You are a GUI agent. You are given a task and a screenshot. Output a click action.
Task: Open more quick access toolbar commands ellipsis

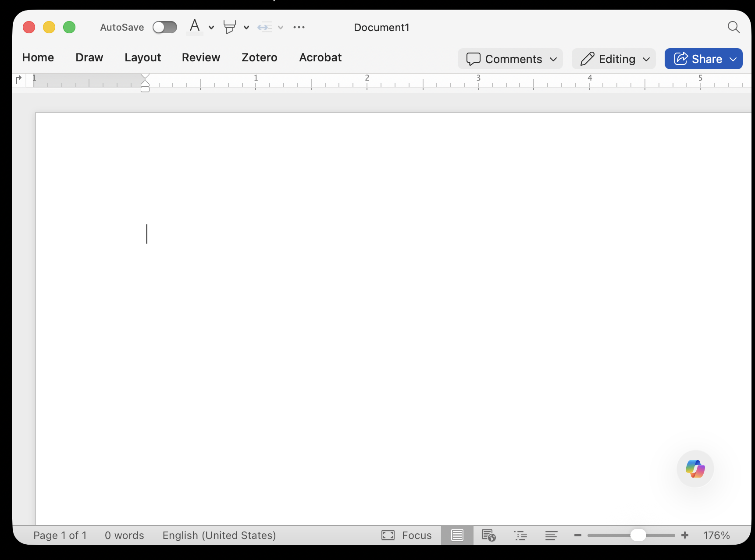coord(299,27)
